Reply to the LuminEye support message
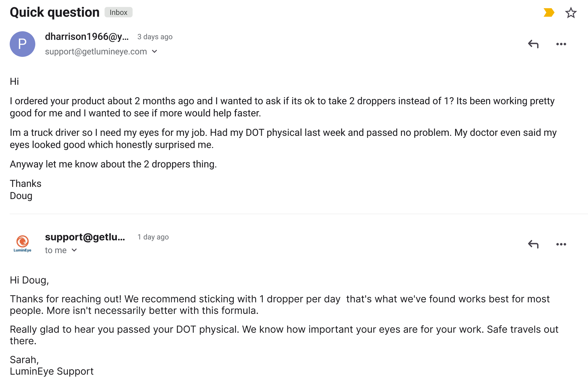588x381 pixels. pyautogui.click(x=533, y=244)
